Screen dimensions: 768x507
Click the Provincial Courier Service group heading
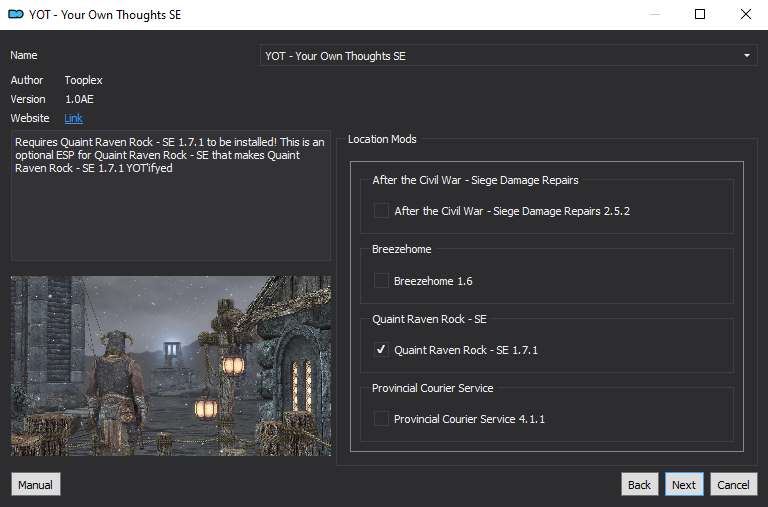(432, 388)
